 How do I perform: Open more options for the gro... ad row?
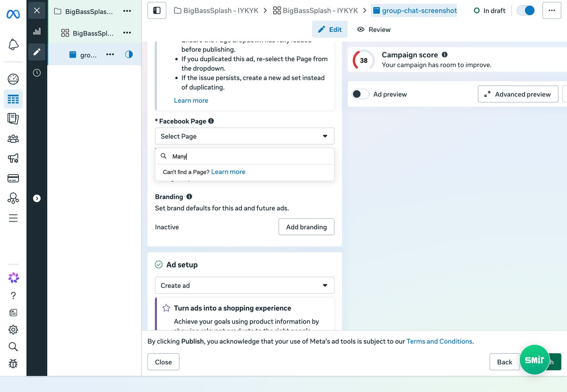110,54
